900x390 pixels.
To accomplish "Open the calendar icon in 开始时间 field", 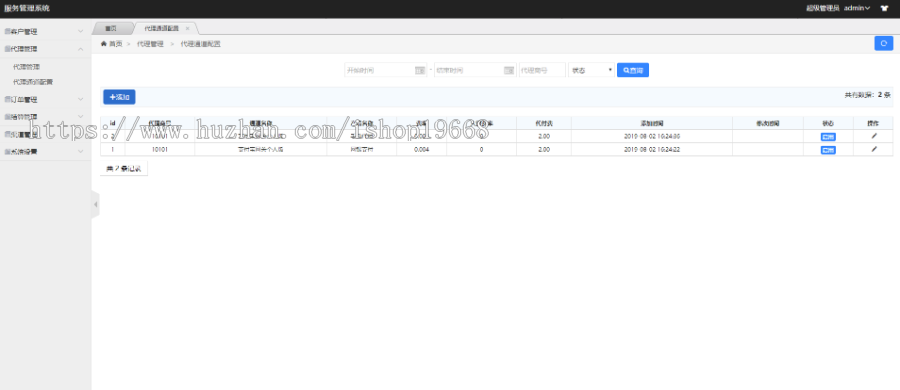I will [x=420, y=70].
